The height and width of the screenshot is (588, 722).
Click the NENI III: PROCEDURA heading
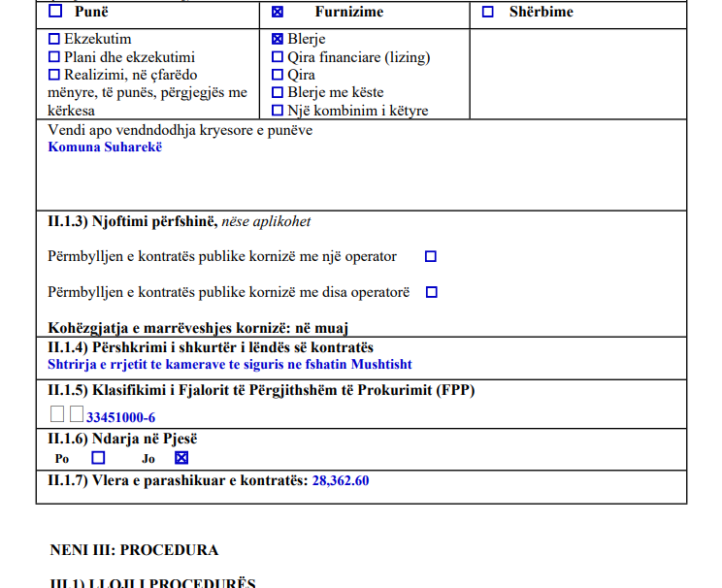(134, 550)
